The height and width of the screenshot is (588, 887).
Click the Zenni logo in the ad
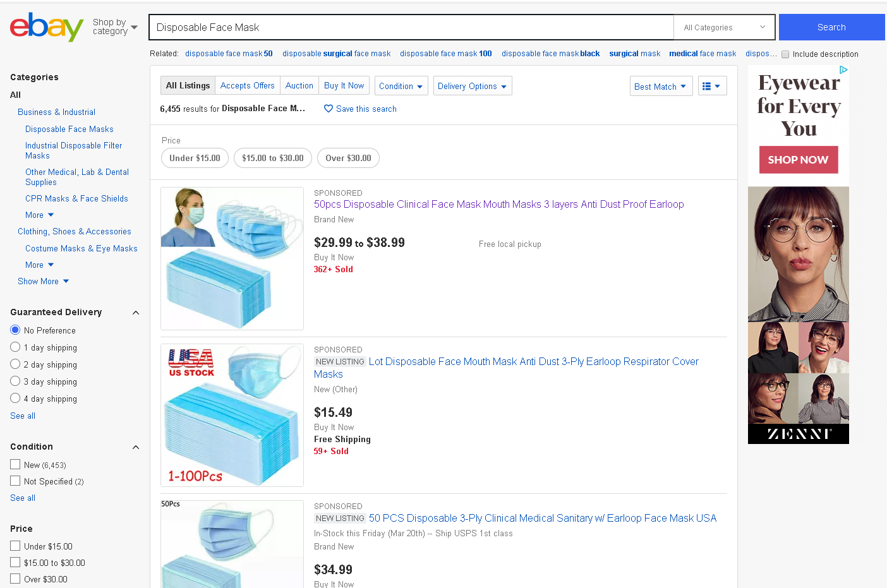799,433
